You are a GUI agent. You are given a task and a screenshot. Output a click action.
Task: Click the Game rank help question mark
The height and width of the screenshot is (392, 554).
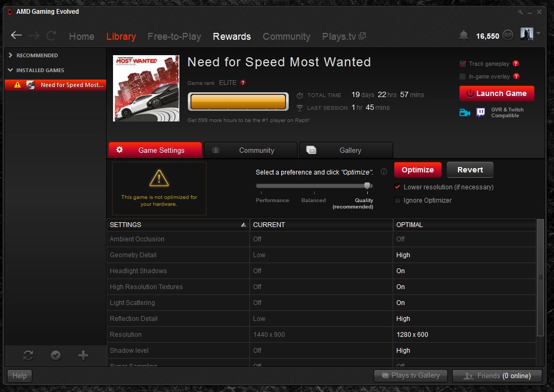tap(243, 83)
